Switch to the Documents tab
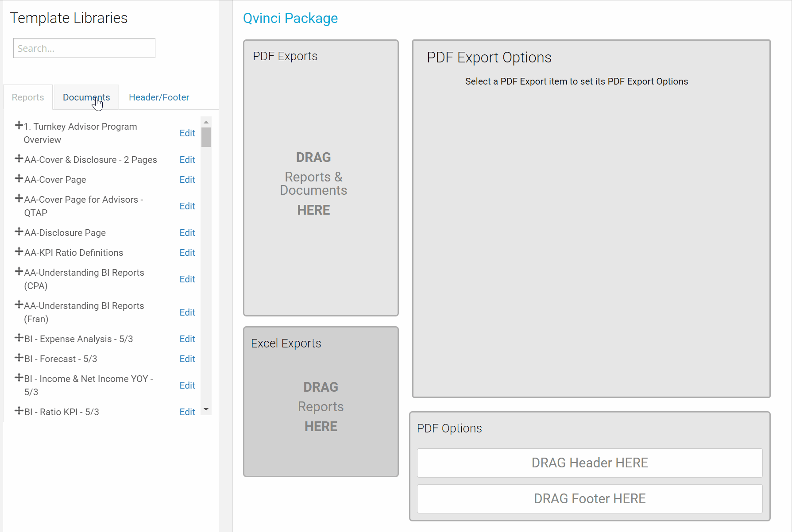792x532 pixels. click(x=86, y=97)
